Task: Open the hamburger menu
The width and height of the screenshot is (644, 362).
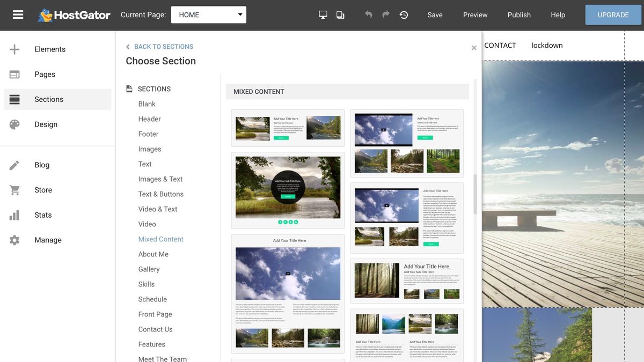Action: (x=18, y=14)
